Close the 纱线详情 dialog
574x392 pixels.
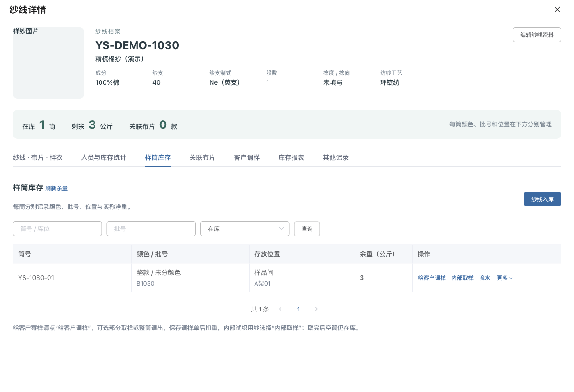pyautogui.click(x=557, y=10)
